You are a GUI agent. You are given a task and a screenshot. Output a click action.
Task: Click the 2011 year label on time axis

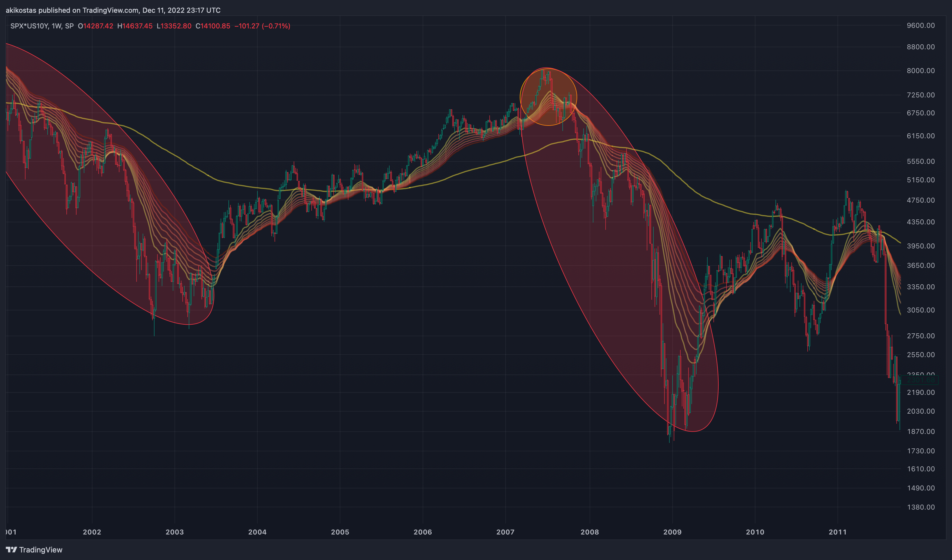[x=838, y=532]
